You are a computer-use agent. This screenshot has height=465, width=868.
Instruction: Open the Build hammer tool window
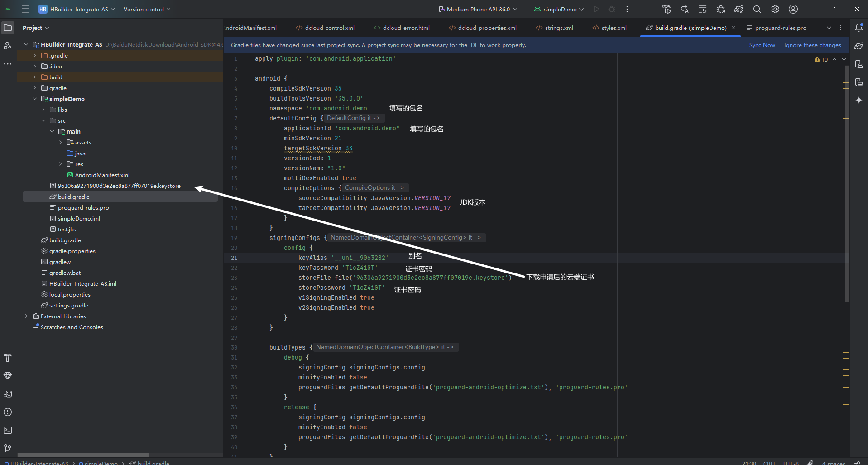point(8,358)
